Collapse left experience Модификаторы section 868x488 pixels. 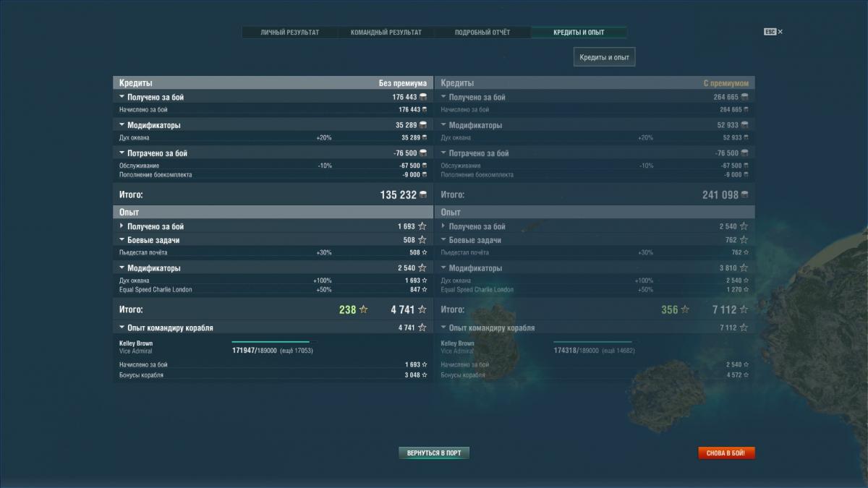click(122, 268)
